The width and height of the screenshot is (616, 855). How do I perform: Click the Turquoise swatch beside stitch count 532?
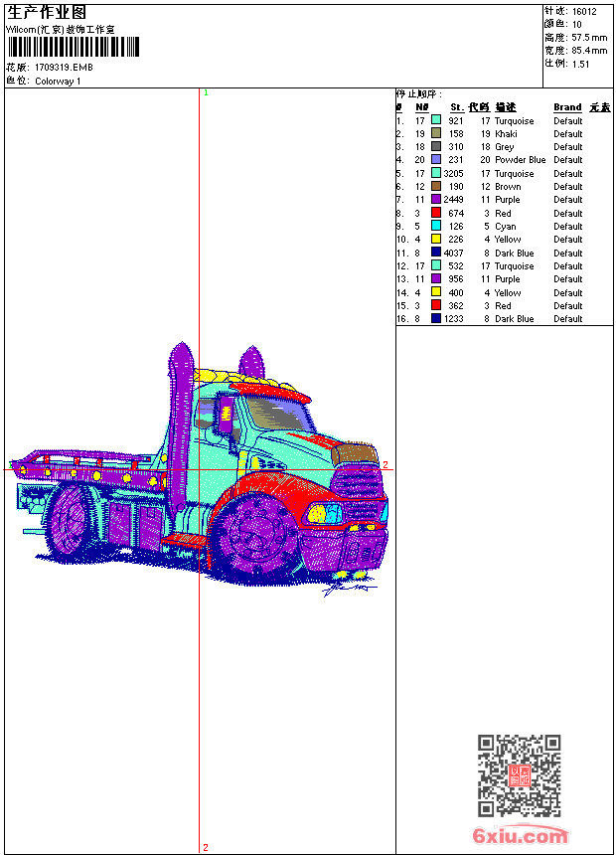point(436,265)
